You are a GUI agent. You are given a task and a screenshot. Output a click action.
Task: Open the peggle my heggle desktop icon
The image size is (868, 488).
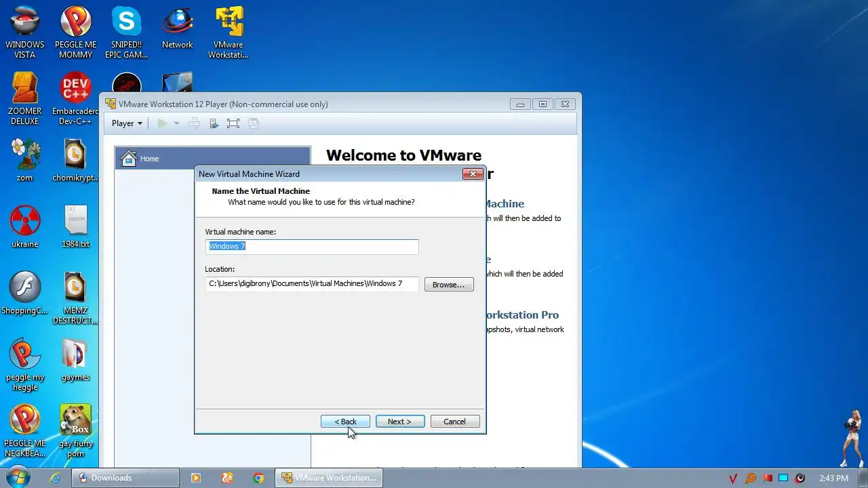[x=25, y=365]
